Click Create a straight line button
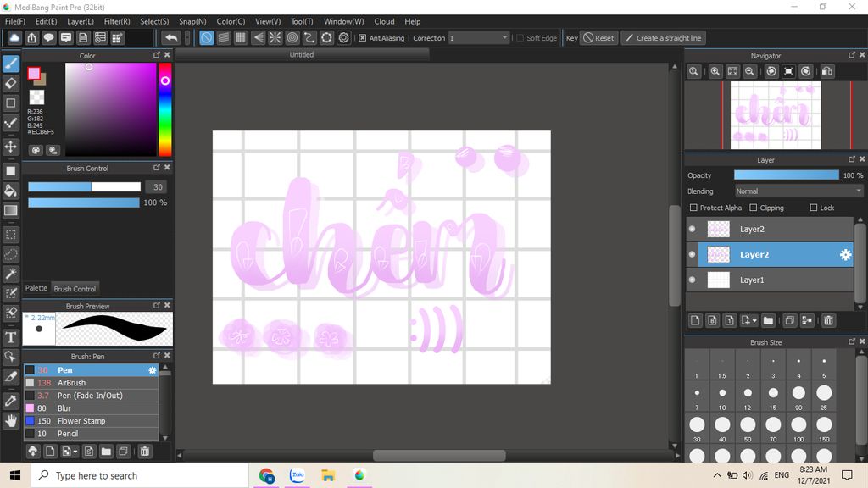 click(663, 38)
